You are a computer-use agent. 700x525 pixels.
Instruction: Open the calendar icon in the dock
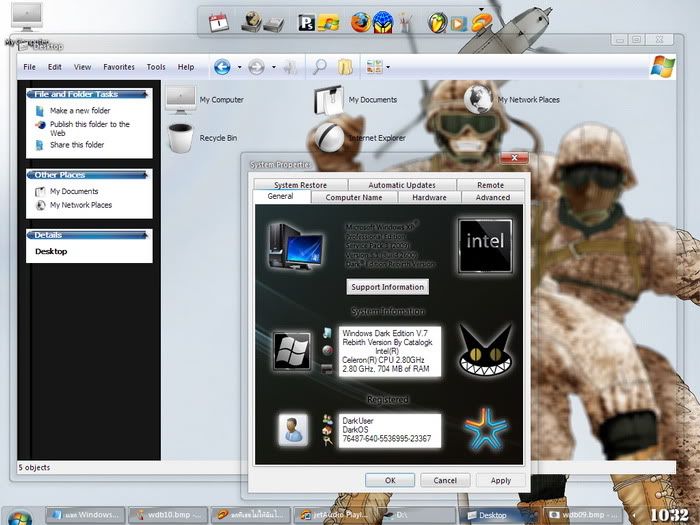tap(219, 22)
